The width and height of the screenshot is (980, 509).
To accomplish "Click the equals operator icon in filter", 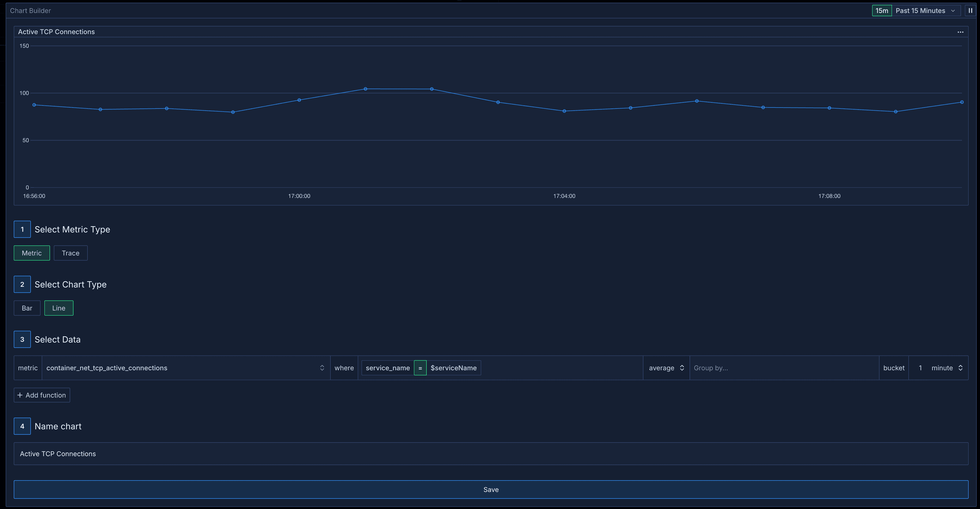I will [x=420, y=368].
